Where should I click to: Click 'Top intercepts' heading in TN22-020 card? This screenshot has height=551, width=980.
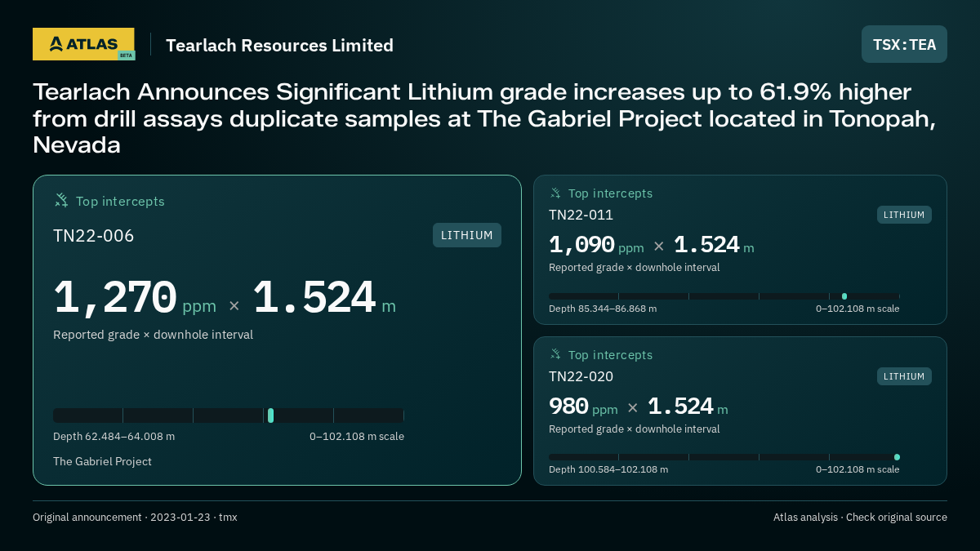[610, 355]
